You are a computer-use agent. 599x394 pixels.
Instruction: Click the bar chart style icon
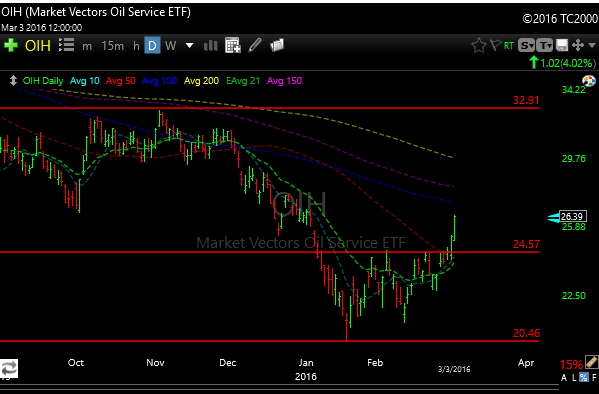[210, 46]
